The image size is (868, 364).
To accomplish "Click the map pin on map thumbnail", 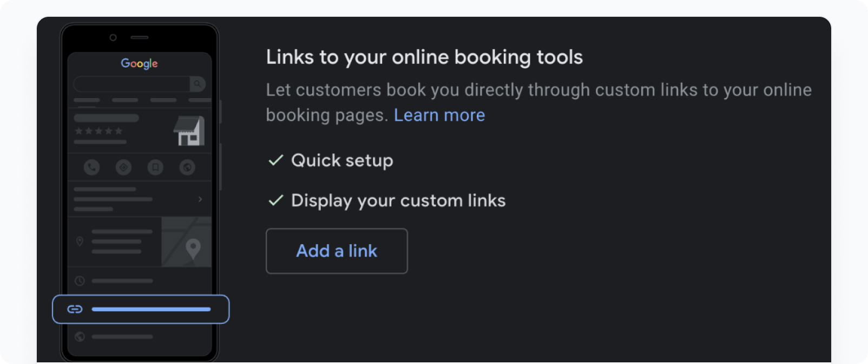I will pos(193,249).
